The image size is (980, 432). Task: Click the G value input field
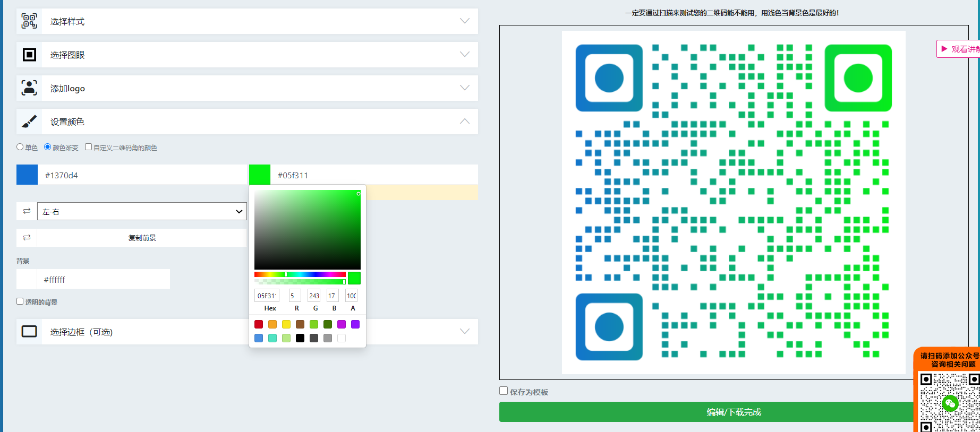[314, 296]
